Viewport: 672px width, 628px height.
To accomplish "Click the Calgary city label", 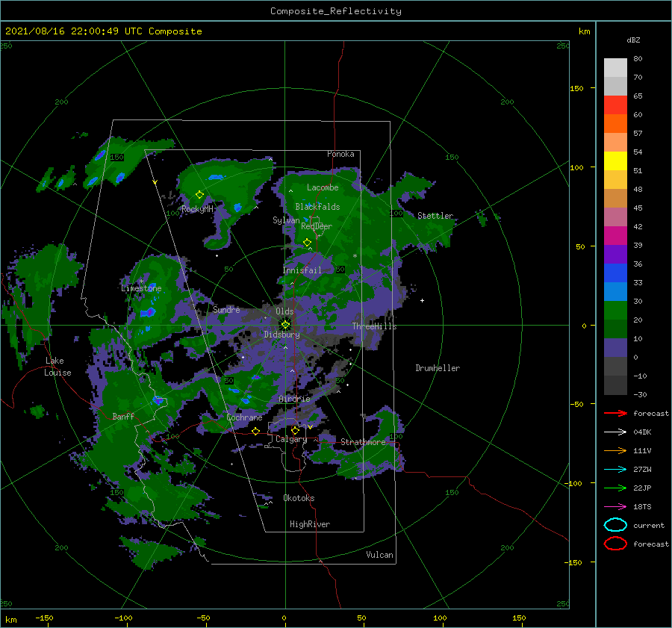I will pyautogui.click(x=291, y=439).
